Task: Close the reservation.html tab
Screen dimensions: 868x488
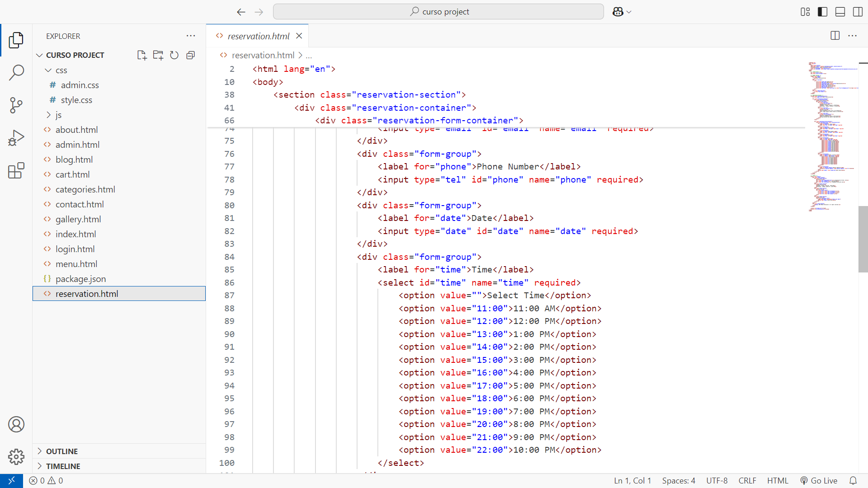Action: [299, 36]
